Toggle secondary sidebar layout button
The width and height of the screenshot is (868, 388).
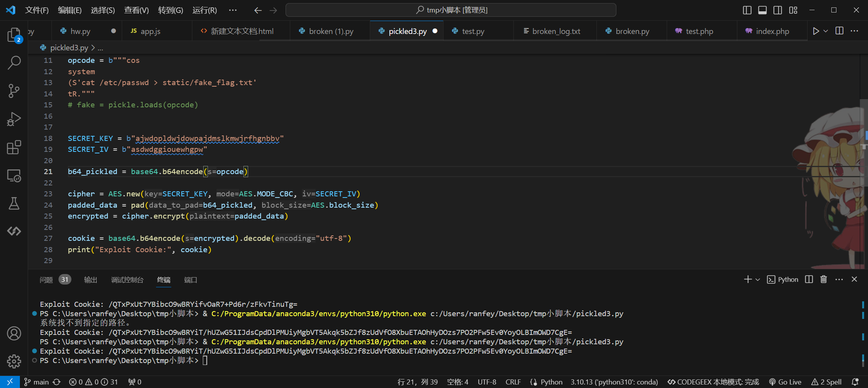point(777,10)
